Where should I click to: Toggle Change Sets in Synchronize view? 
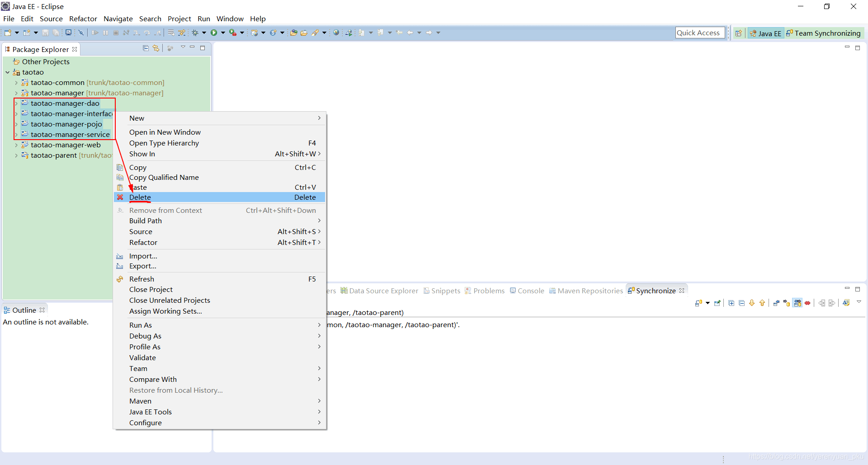click(x=846, y=303)
